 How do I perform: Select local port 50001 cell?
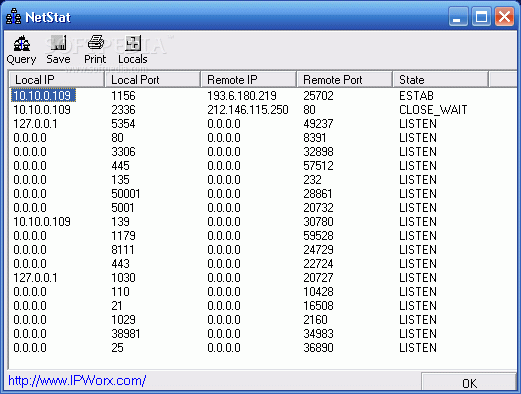tap(126, 194)
